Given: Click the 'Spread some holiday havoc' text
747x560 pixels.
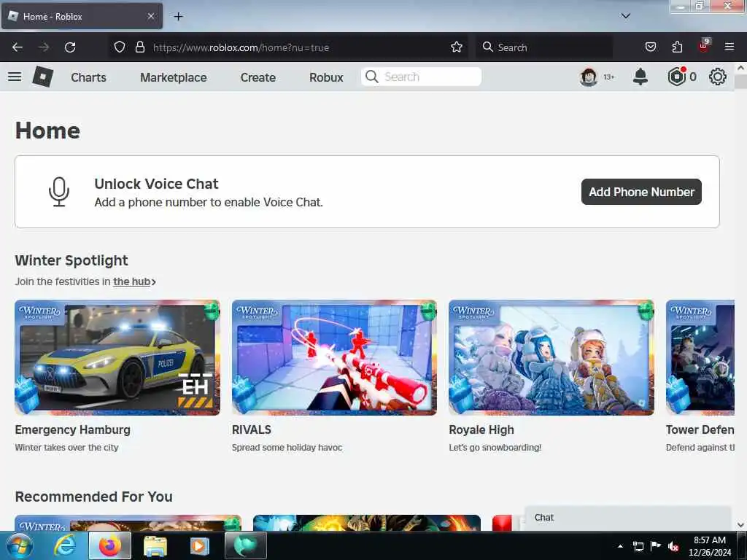Looking at the screenshot, I should click(287, 448).
